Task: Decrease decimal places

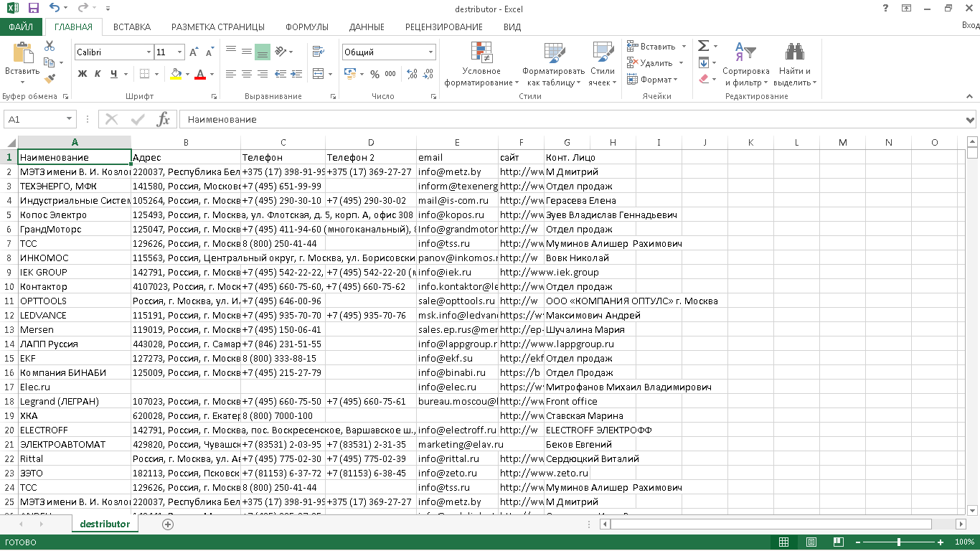Action: (428, 74)
